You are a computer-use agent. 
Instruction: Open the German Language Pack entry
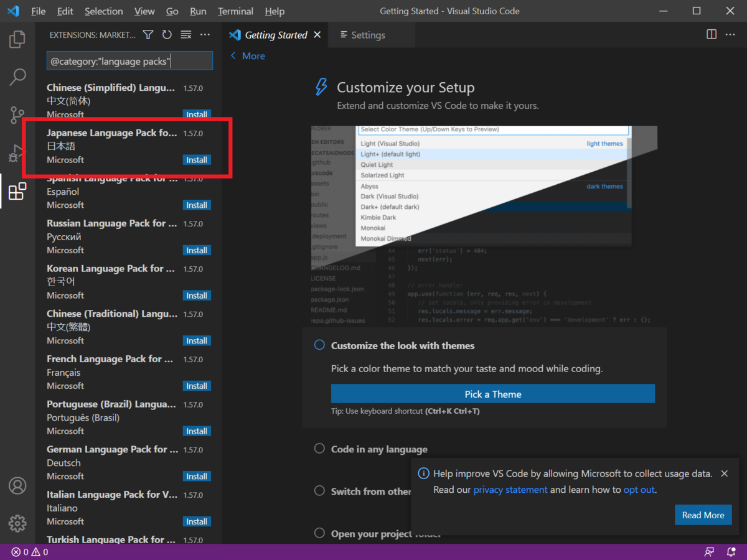[x=128, y=462]
